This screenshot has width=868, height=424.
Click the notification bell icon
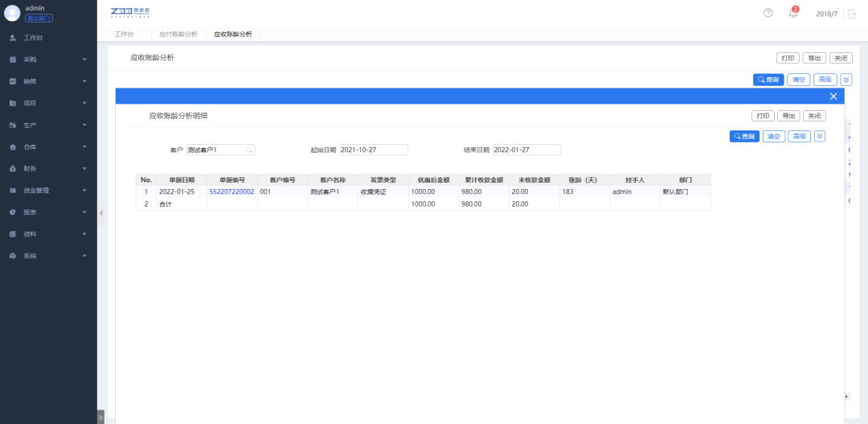coord(792,14)
